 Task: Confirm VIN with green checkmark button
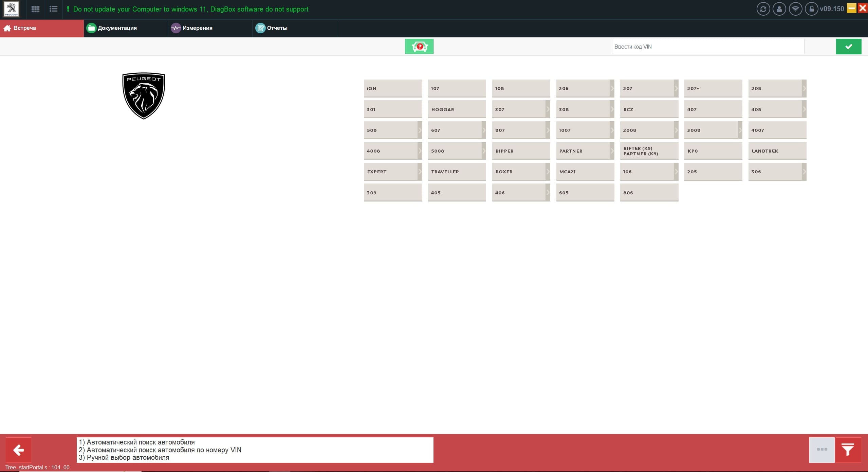click(x=848, y=47)
